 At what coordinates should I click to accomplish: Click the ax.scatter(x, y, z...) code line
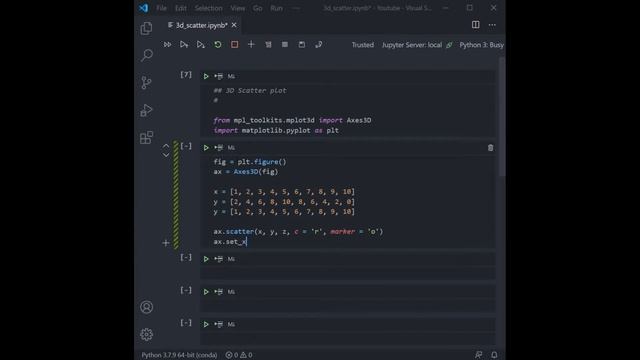298,232
